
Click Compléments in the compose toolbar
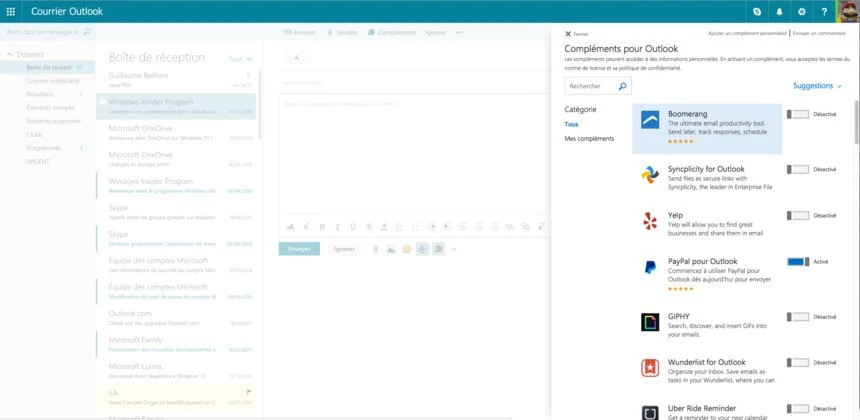pyautogui.click(x=392, y=32)
